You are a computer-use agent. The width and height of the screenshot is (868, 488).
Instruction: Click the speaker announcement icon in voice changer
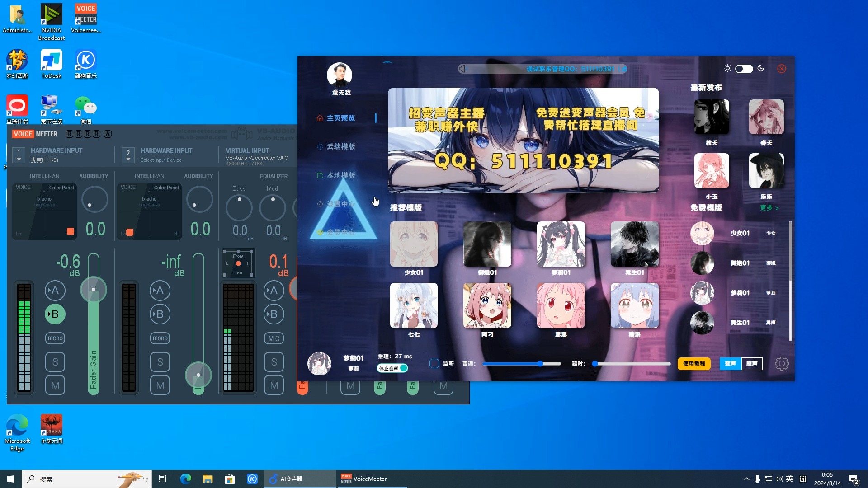click(462, 69)
